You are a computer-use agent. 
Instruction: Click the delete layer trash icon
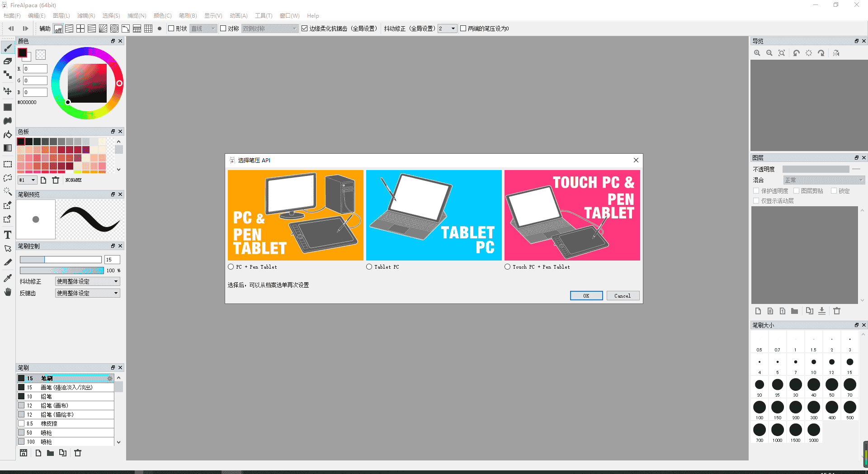837,311
